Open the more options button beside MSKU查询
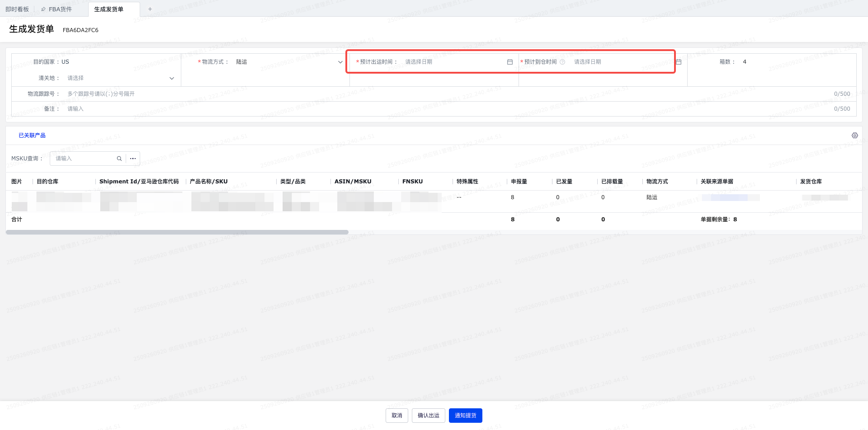The height and width of the screenshot is (430, 868). 133,159
